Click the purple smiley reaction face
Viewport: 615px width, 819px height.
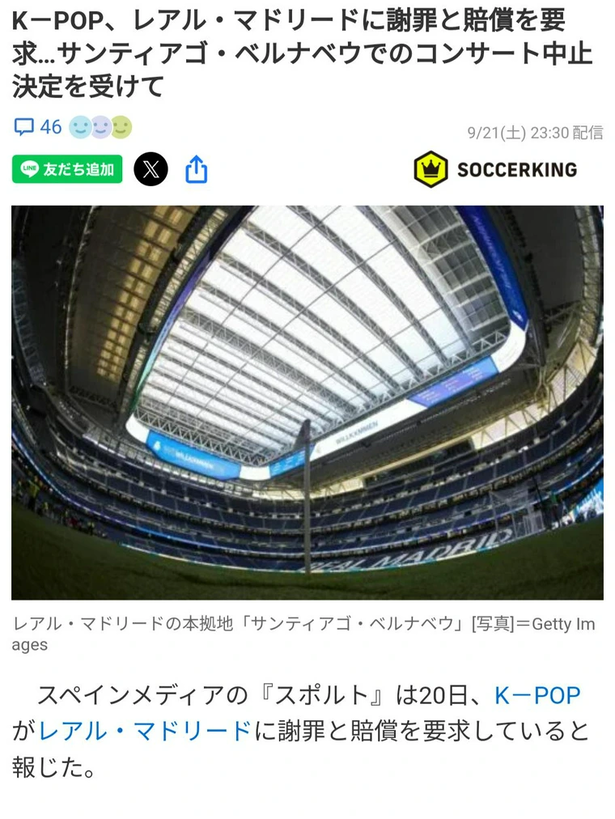101,127
